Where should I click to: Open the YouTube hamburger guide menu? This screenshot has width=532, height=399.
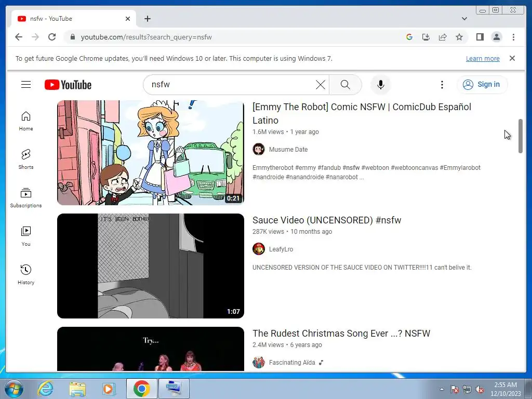(x=26, y=85)
